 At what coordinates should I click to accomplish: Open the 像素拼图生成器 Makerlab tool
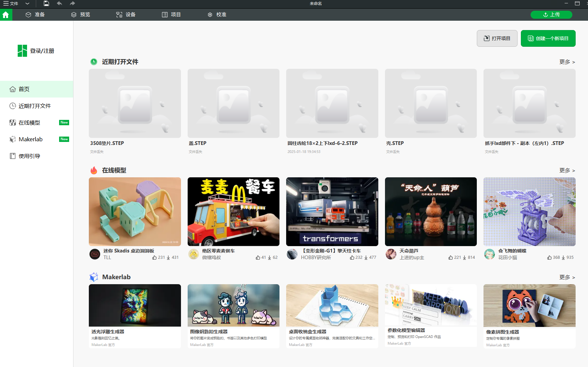click(530, 316)
